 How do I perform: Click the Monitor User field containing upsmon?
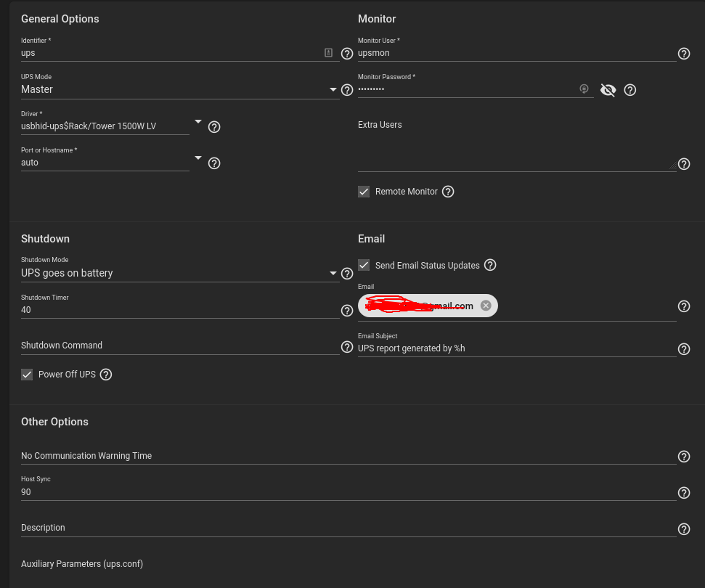[x=517, y=53]
